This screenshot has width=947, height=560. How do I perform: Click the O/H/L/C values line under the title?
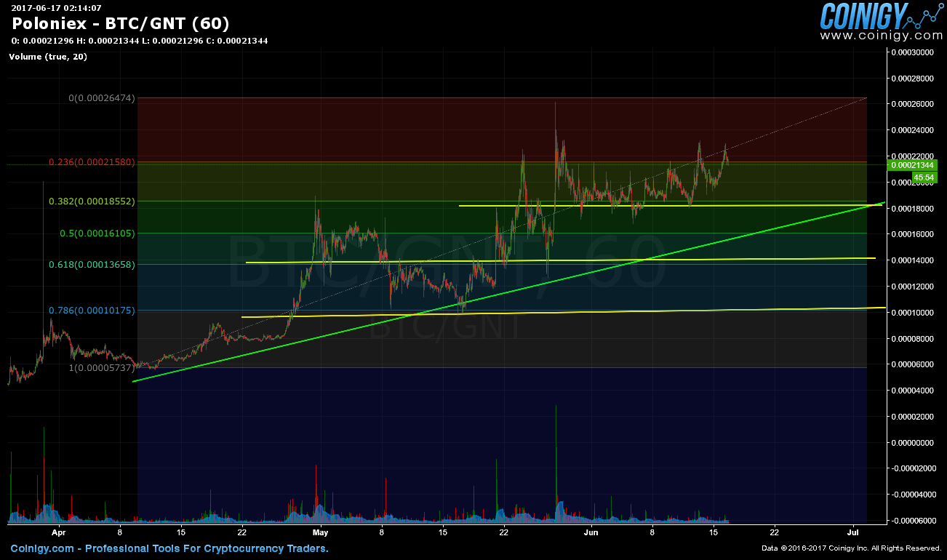click(x=140, y=41)
